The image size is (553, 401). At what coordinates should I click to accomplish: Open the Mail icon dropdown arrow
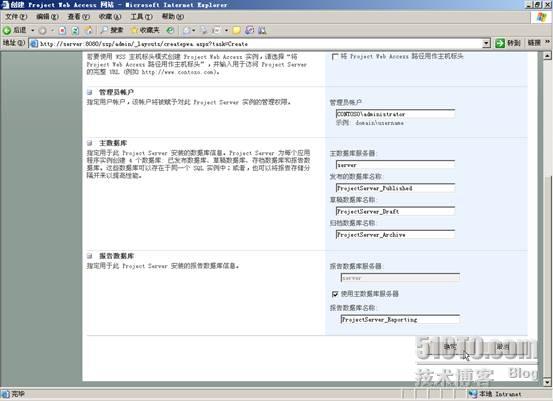[194, 31]
